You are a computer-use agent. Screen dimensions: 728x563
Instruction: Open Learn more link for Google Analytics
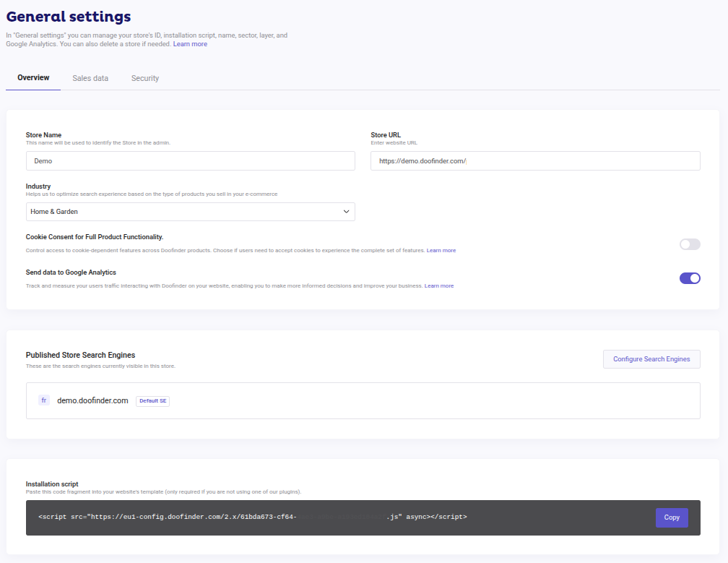tap(439, 286)
